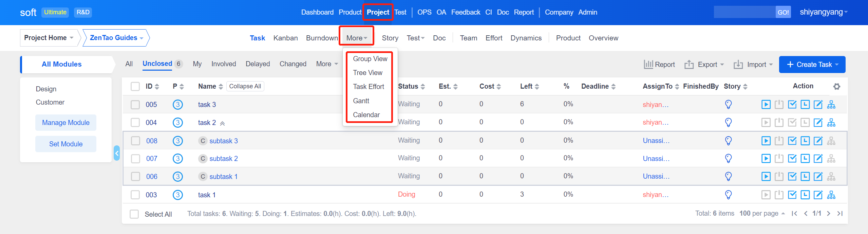Open the ZenTao Guides project dropdown
This screenshot has width=868, height=234.
[x=116, y=38]
